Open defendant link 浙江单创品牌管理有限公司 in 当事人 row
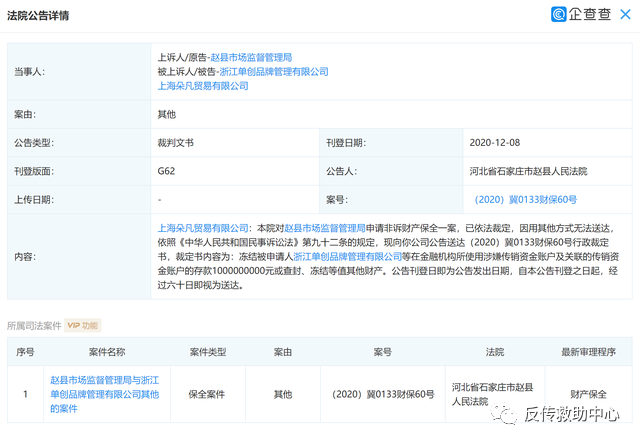This screenshot has width=640, height=443. click(274, 72)
